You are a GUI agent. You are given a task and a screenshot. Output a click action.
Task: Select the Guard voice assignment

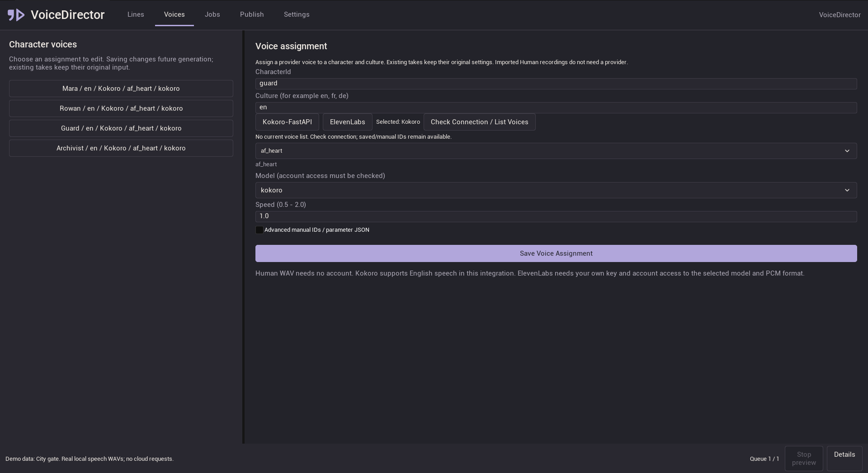tap(121, 128)
